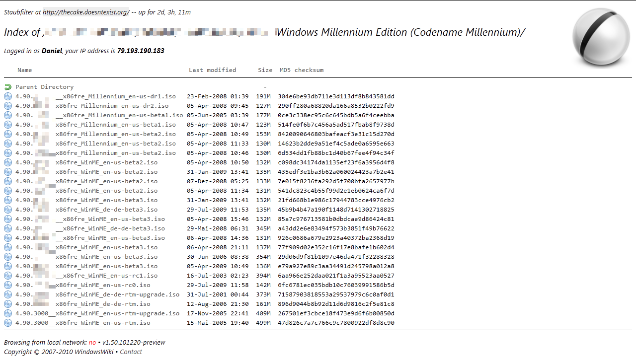Click disc icon of the 177M beta1.iso row

(x=7, y=115)
